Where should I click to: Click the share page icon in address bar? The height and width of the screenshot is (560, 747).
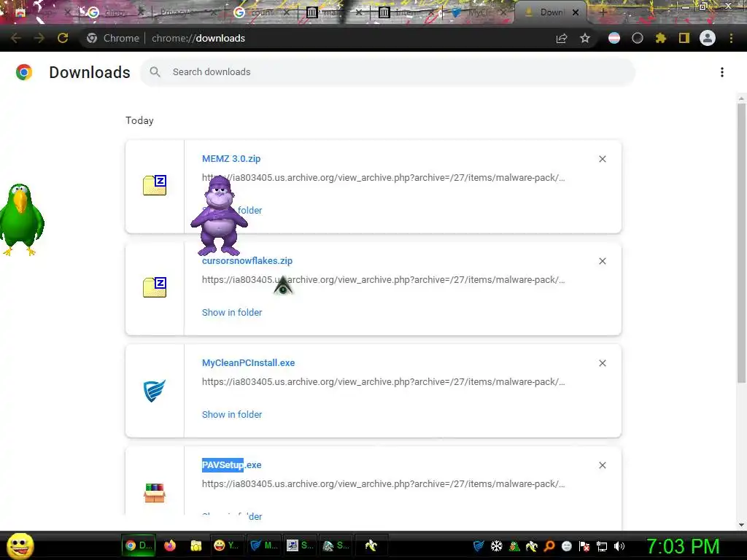pos(562,38)
